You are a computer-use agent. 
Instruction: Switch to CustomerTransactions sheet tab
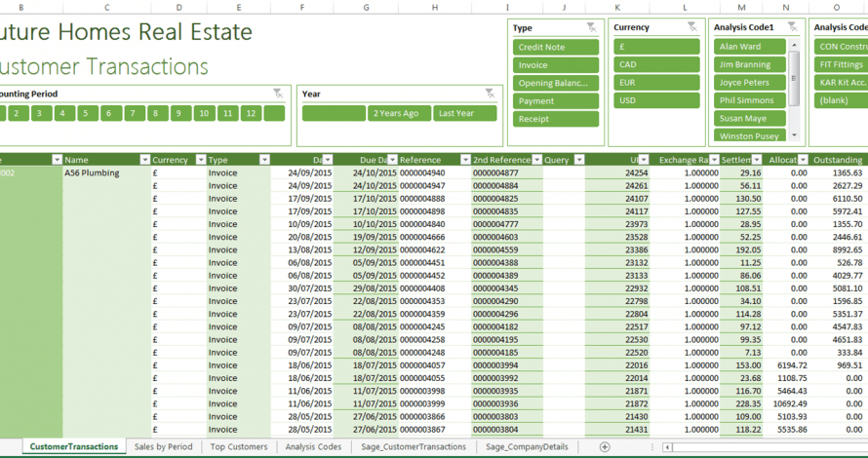point(74,447)
